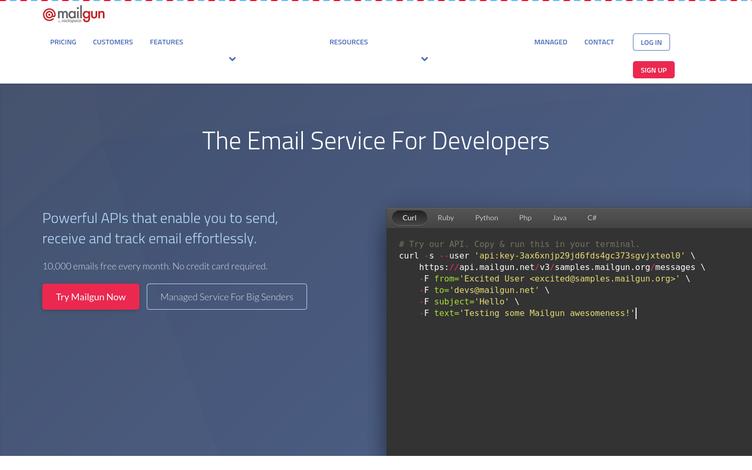The image size is (752, 470).
Task: Click Try Mailgun Now button
Action: click(91, 297)
